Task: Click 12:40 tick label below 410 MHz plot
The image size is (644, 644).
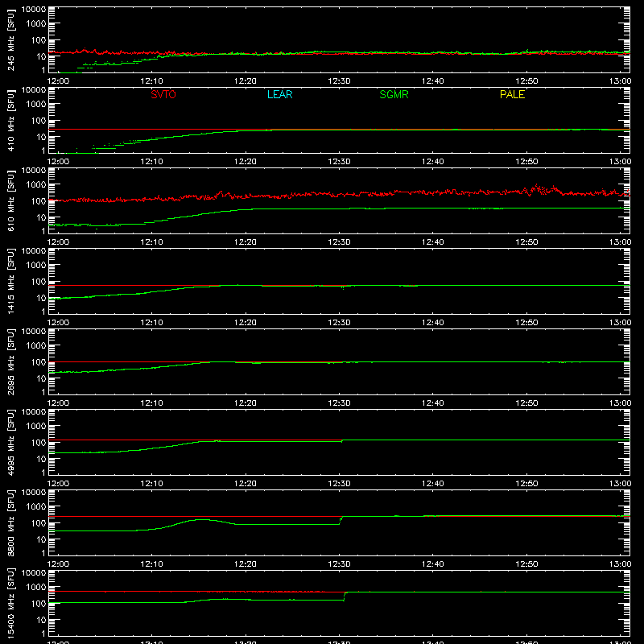Action: 433,162
